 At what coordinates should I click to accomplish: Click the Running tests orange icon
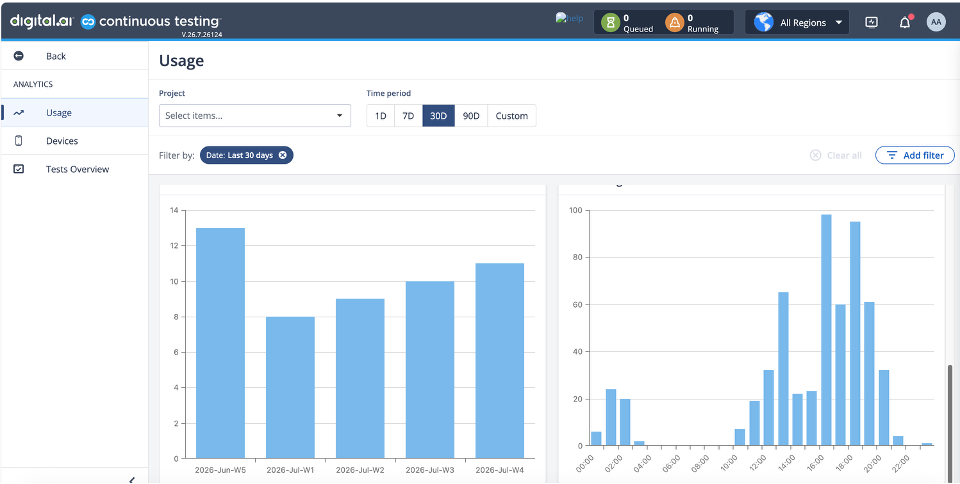tap(675, 23)
